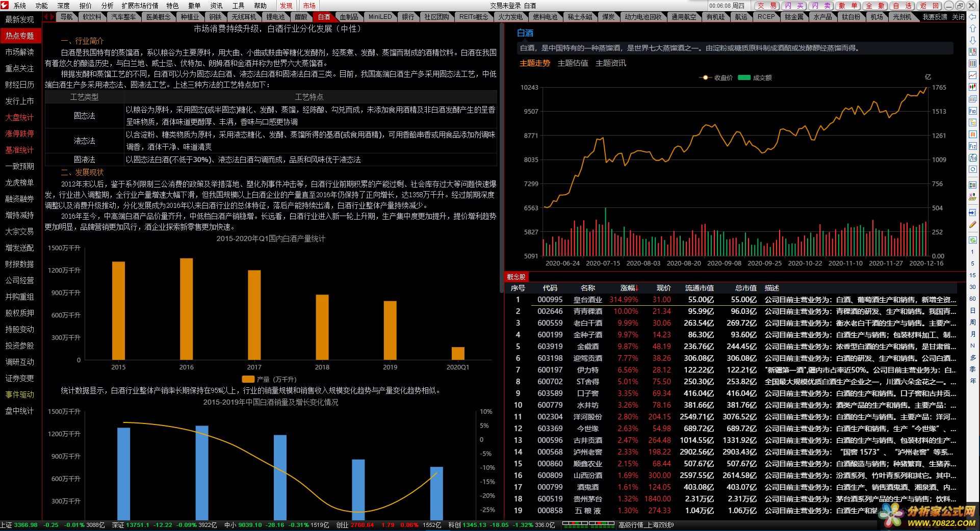Open 涨停跌停 in left sidebar
Screen dimensions: 980x531
pos(20,134)
